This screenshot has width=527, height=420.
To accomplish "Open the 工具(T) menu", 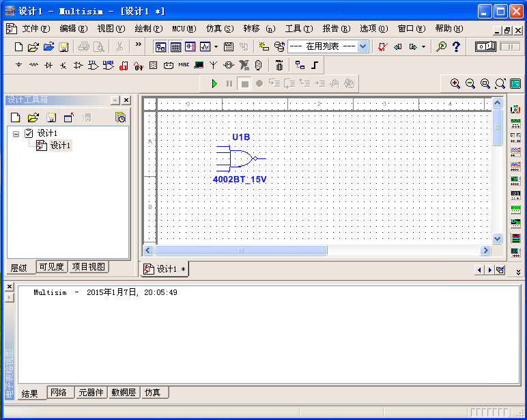I will 299,29.
